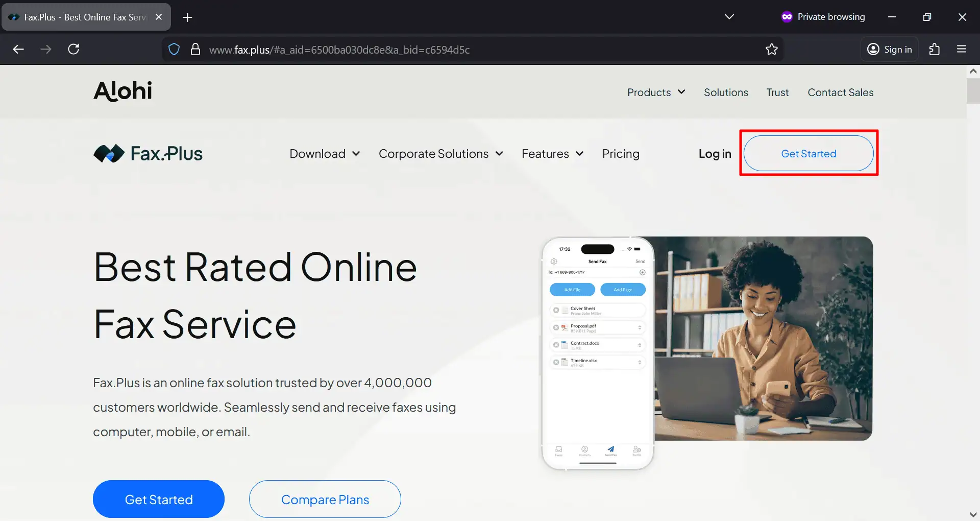Image resolution: width=980 pixels, height=521 pixels.
Task: Go to the Pricing page
Action: point(621,154)
